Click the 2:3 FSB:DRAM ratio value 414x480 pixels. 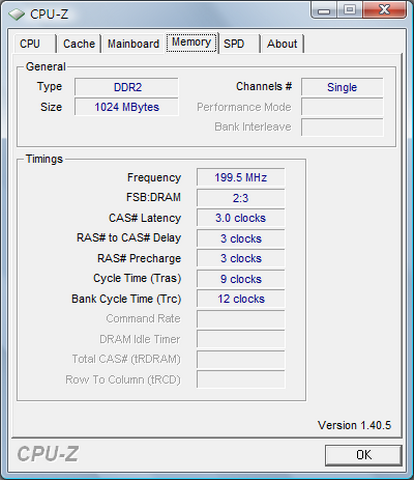pyautogui.click(x=241, y=198)
